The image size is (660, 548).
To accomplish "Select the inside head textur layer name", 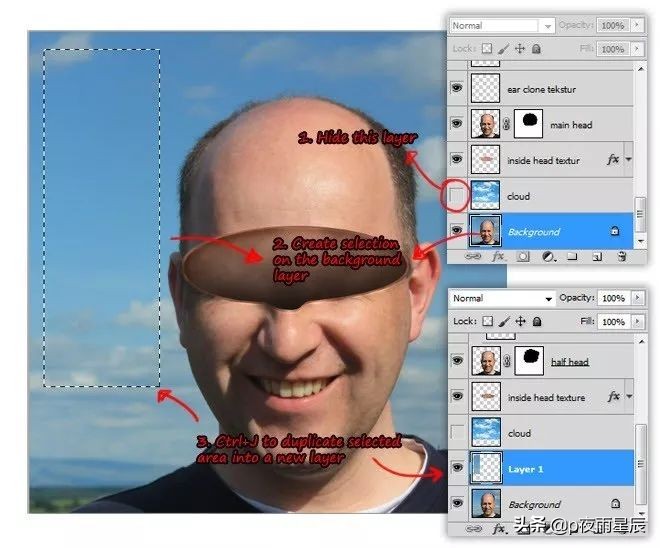I will pyautogui.click(x=543, y=160).
